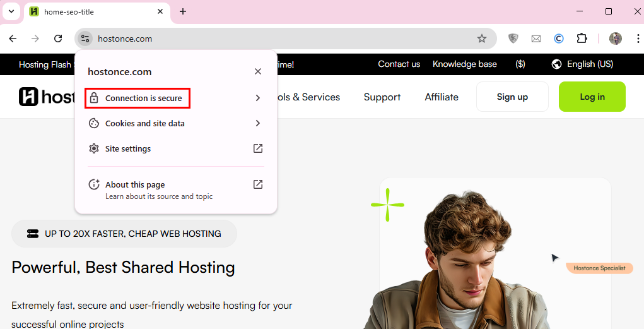Open the envelope mail extension icon
The width and height of the screenshot is (644, 329).
pyautogui.click(x=536, y=39)
